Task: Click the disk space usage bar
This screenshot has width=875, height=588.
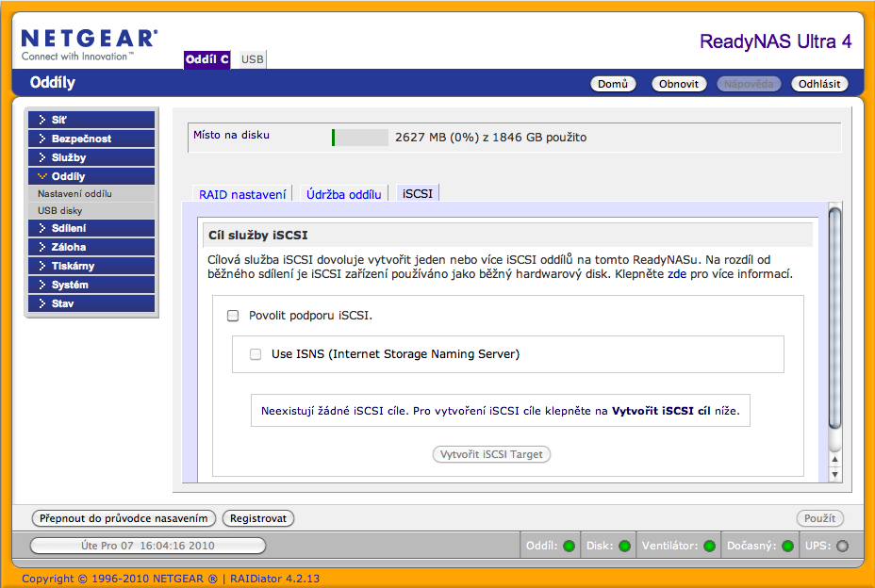Action: click(x=360, y=138)
